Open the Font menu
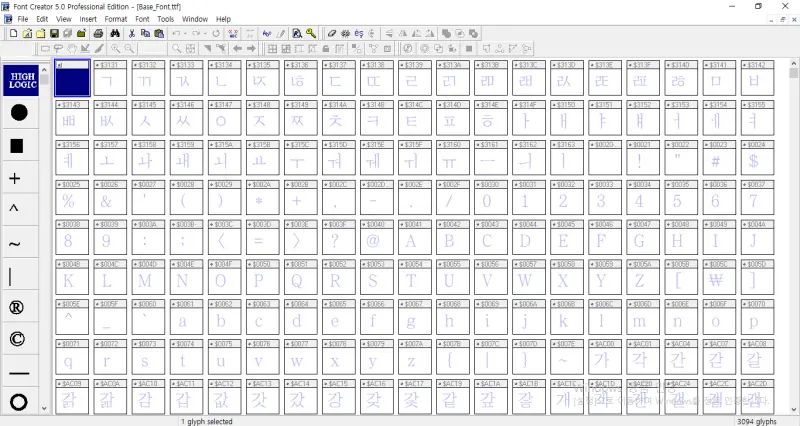 [142, 19]
